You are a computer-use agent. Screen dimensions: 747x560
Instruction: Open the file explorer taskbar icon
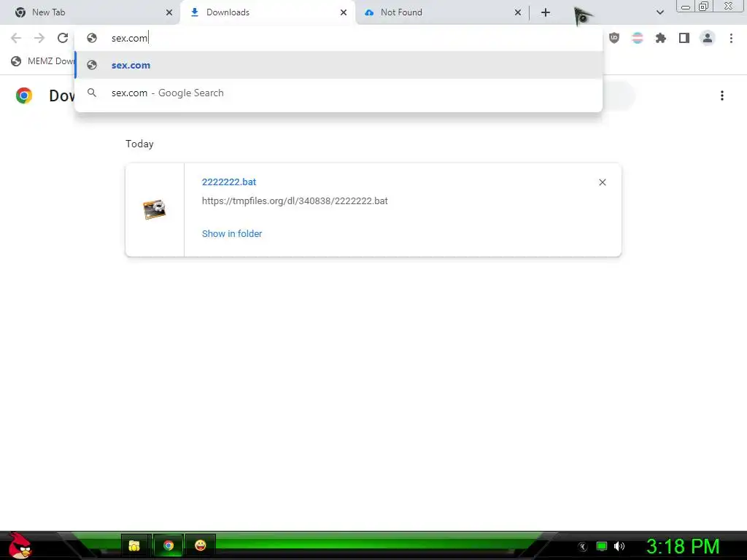134,545
